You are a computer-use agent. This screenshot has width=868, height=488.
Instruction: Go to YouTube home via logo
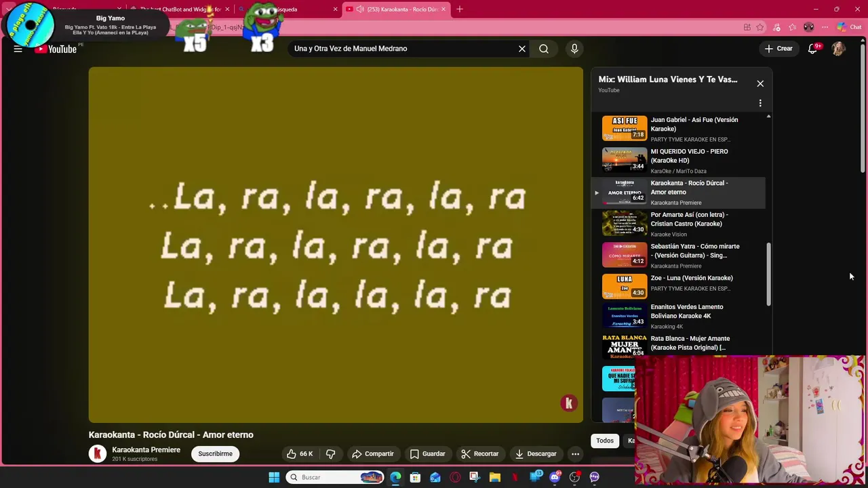pos(56,49)
